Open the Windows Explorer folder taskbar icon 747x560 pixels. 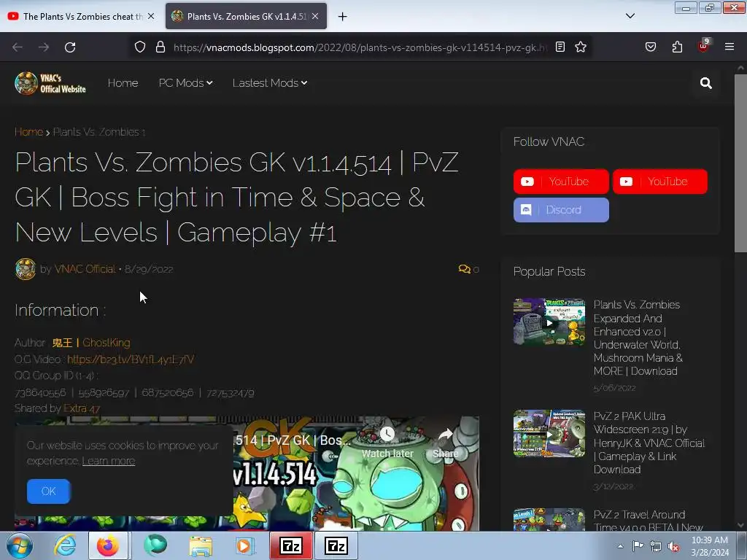201,546
